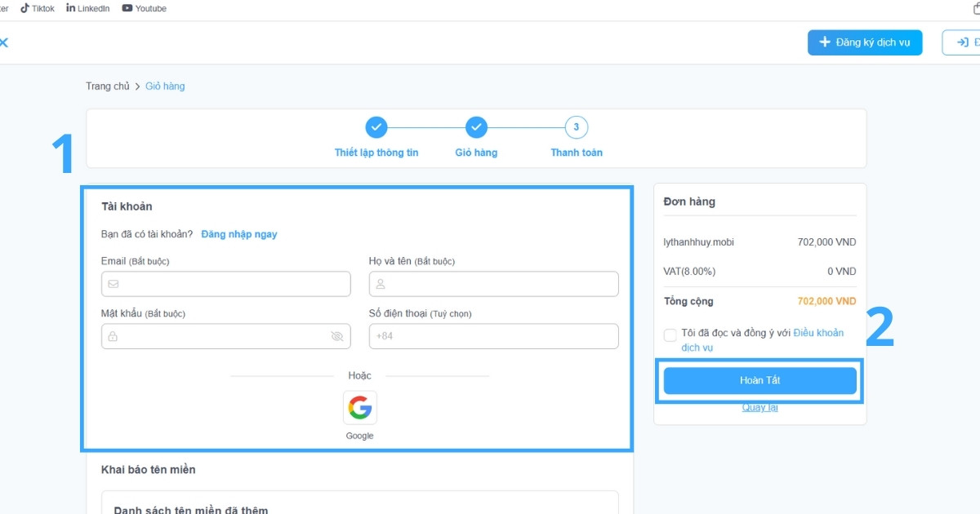This screenshot has width=980, height=514.
Task: Click the blue X logo at left
Action: 4,42
